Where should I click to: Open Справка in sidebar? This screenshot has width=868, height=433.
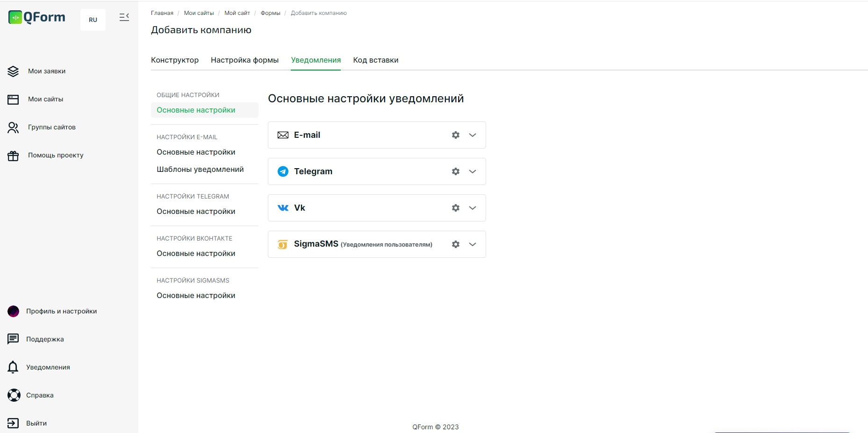coord(40,395)
